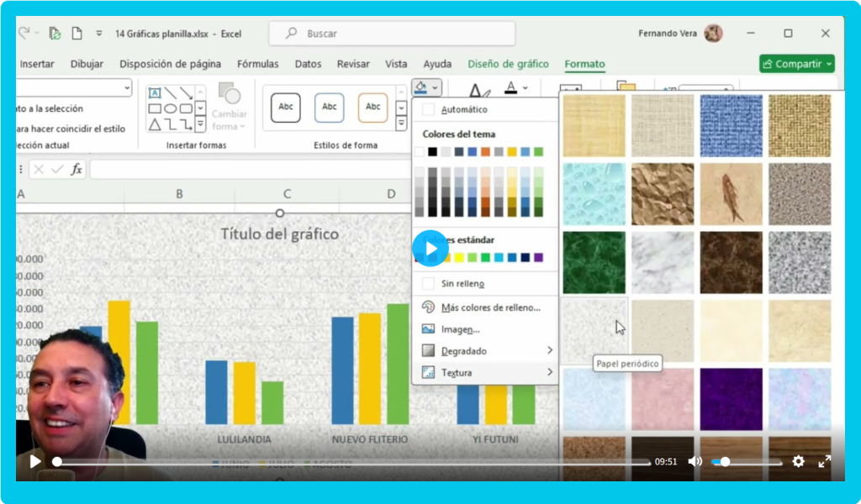Click in the Buscar search box
This screenshot has height=504, width=861.
392,34
